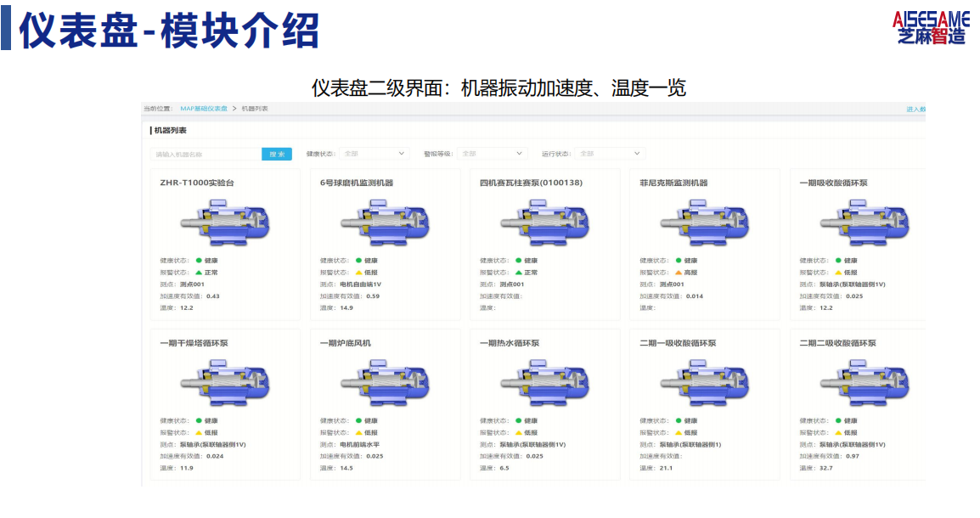Click the 6号球磨机监测机器 motor image

tap(385, 222)
